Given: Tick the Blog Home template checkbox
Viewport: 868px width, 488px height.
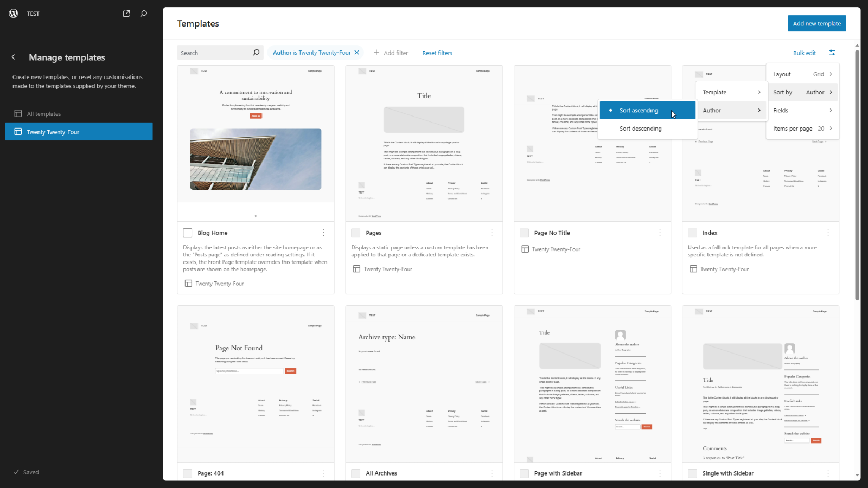Looking at the screenshot, I should pos(188,233).
